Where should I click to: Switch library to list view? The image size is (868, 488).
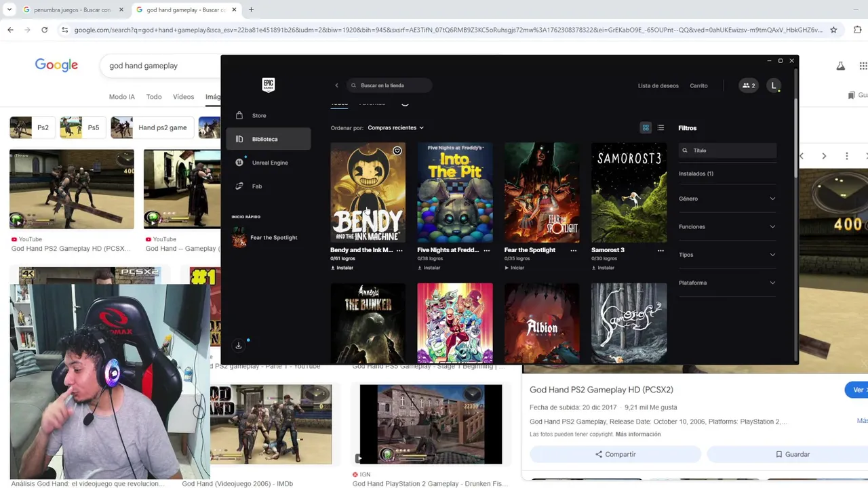pos(660,127)
